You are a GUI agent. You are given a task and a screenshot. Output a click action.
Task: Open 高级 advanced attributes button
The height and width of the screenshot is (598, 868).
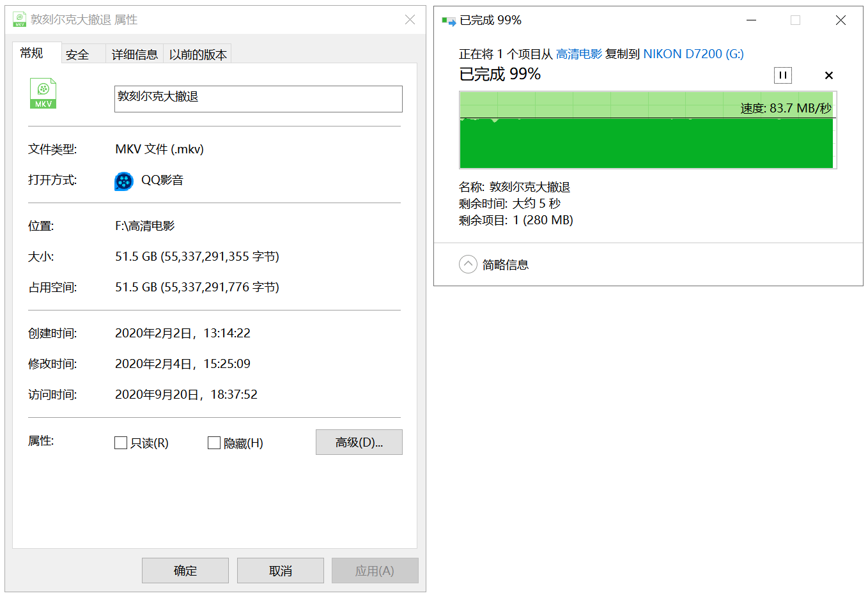(x=359, y=442)
